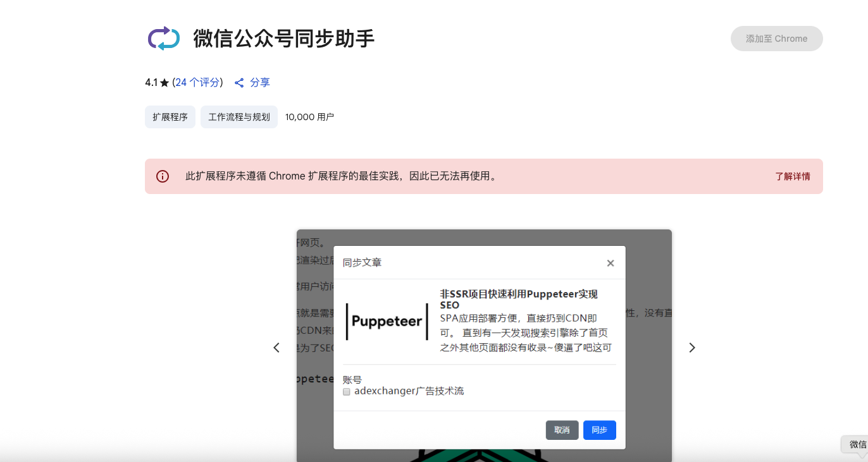This screenshot has width=868, height=462.
Task: Click the warning info icon in red banner
Action: (163, 176)
